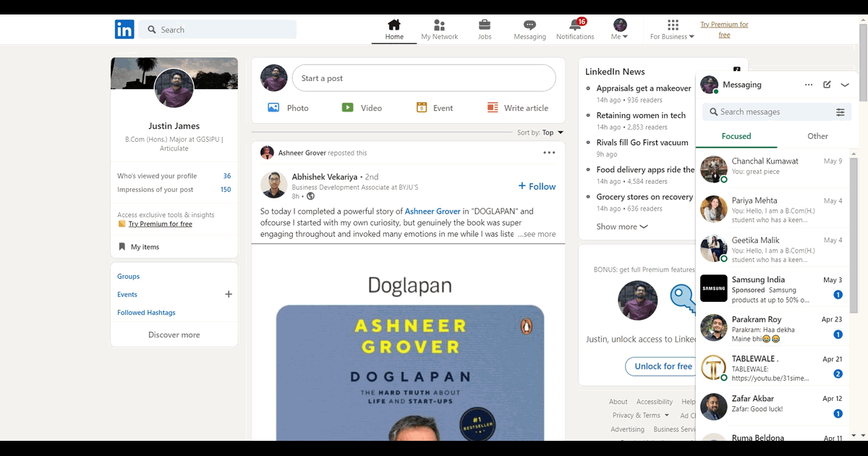
Task: Click Discover more
Action: 174,335
